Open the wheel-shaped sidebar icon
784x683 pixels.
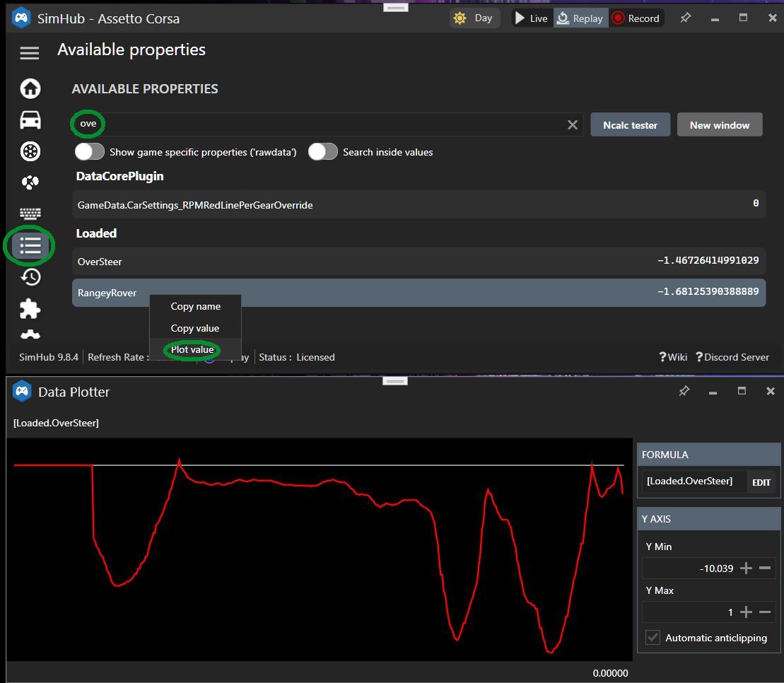30,151
